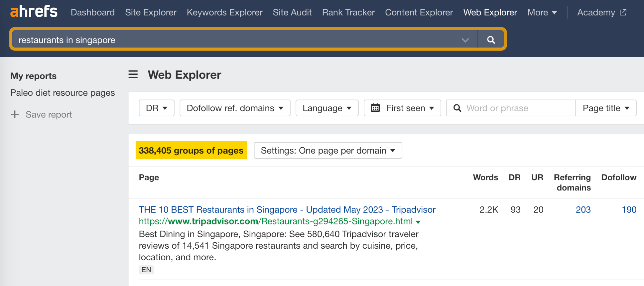This screenshot has width=644, height=286.
Task: Open the More menu
Action: (542, 13)
